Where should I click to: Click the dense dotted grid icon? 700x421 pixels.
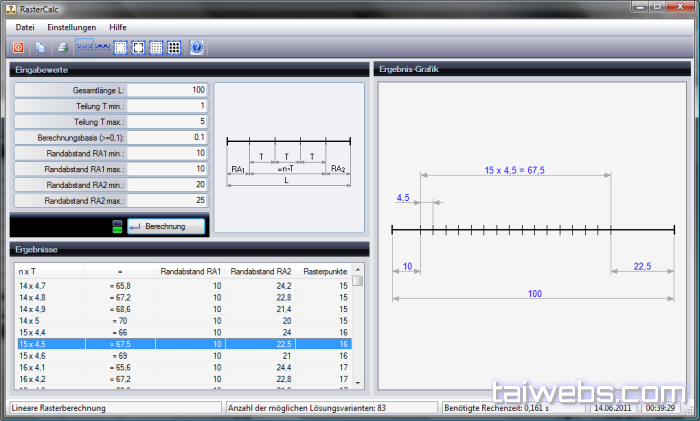pos(156,47)
